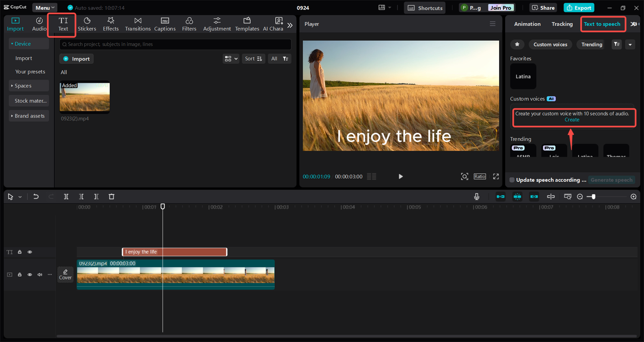Open the Effects panel
The width and height of the screenshot is (644, 342).
click(111, 24)
